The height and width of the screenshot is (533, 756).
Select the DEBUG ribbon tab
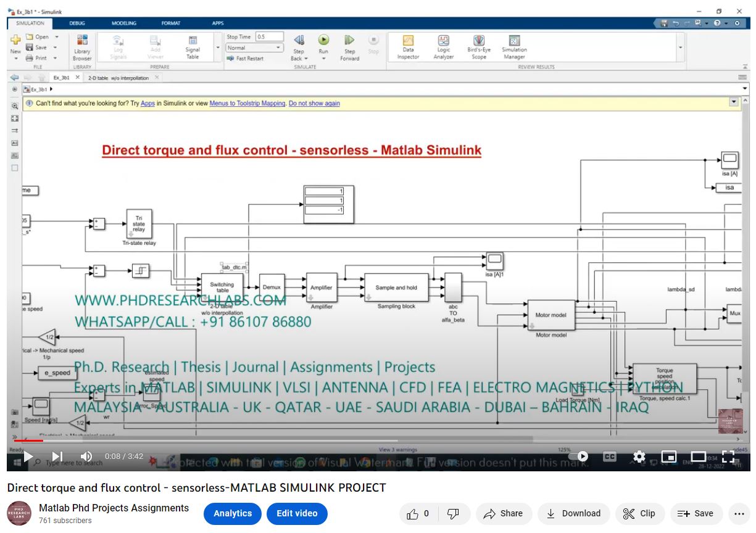pyautogui.click(x=77, y=23)
